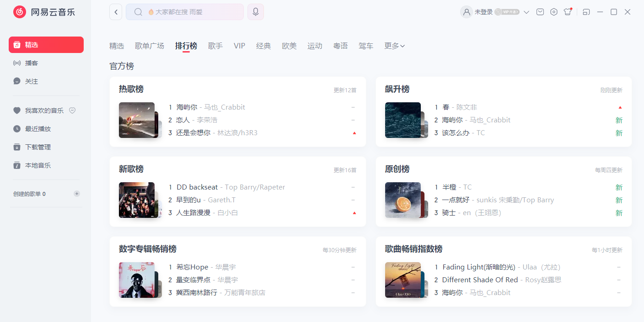Open the messages envelope icon

tap(540, 12)
